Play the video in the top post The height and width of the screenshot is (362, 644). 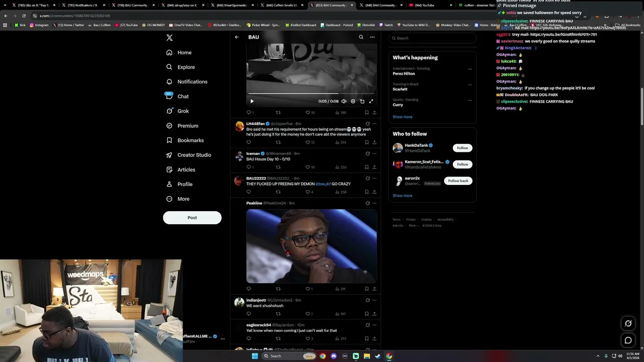tap(252, 101)
